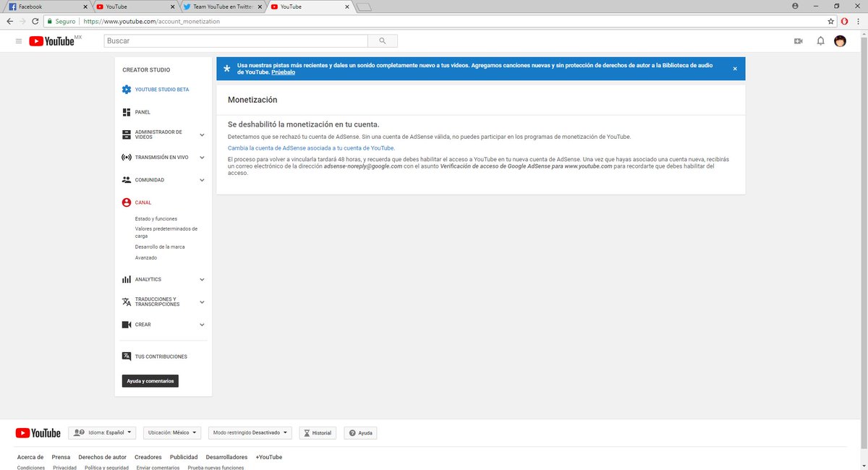Click Ayuda y comentarios button
The image size is (868, 470).
click(x=150, y=381)
